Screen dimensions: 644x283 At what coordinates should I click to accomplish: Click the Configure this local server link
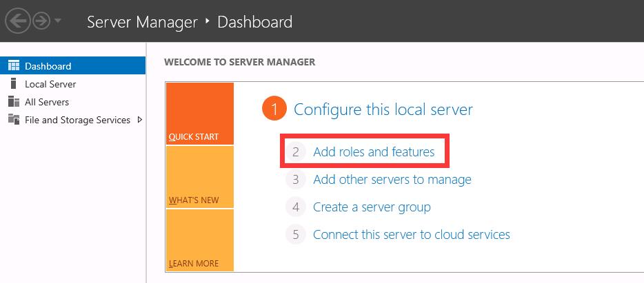pyautogui.click(x=383, y=109)
